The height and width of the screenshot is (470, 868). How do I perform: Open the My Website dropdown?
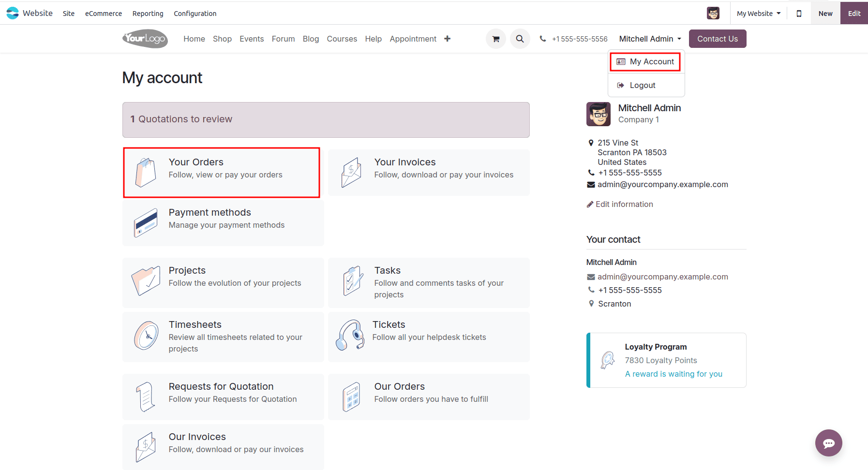[x=758, y=13]
